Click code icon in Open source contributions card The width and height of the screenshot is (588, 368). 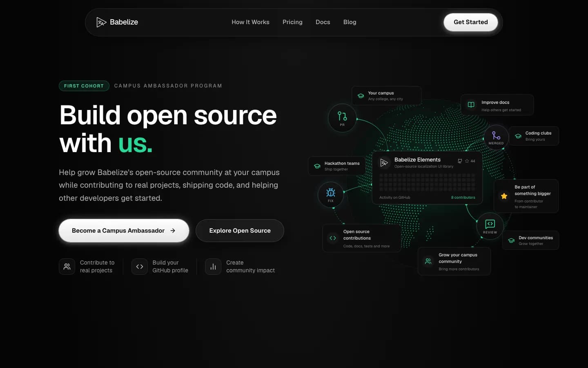click(x=333, y=238)
